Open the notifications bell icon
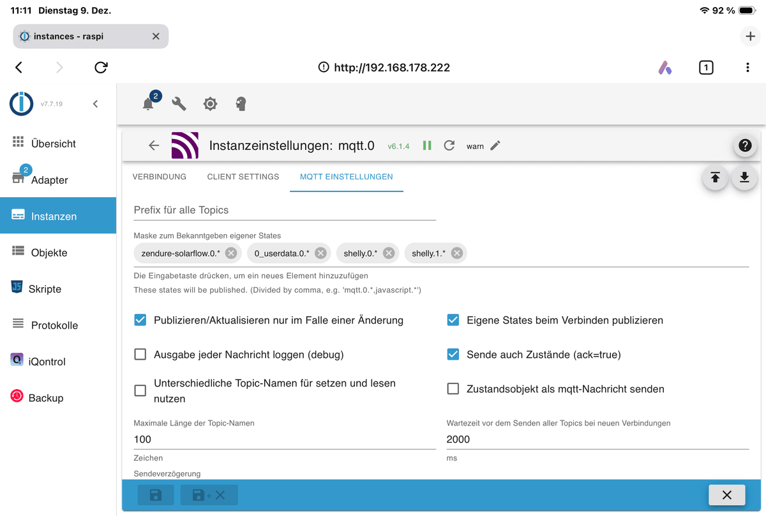Screen dimensions: 766x532 coord(148,104)
